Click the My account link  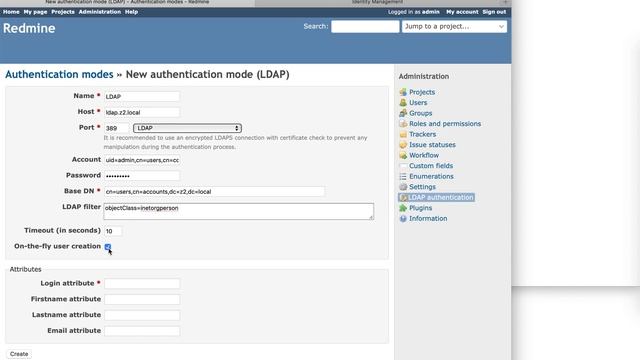pyautogui.click(x=462, y=12)
